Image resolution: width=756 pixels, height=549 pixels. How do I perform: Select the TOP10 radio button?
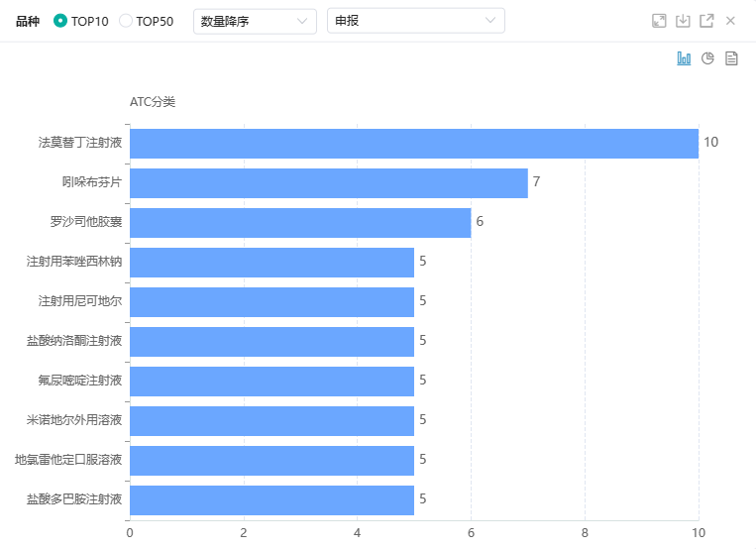point(61,21)
